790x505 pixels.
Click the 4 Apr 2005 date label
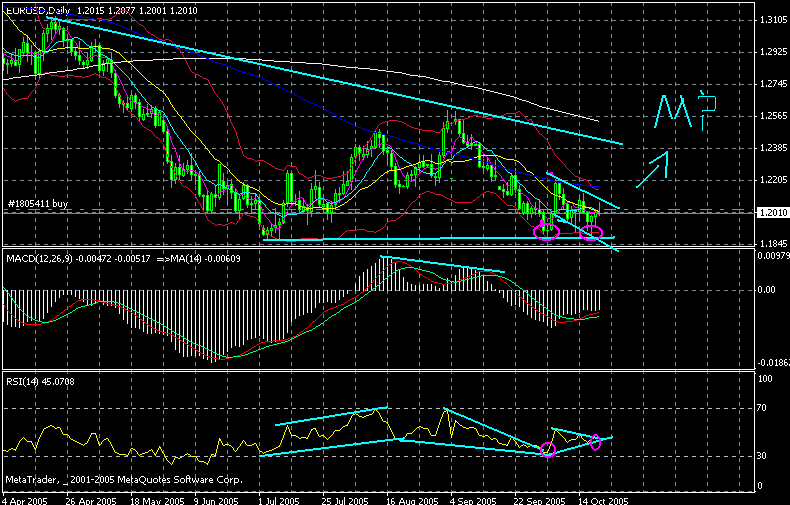[25, 496]
